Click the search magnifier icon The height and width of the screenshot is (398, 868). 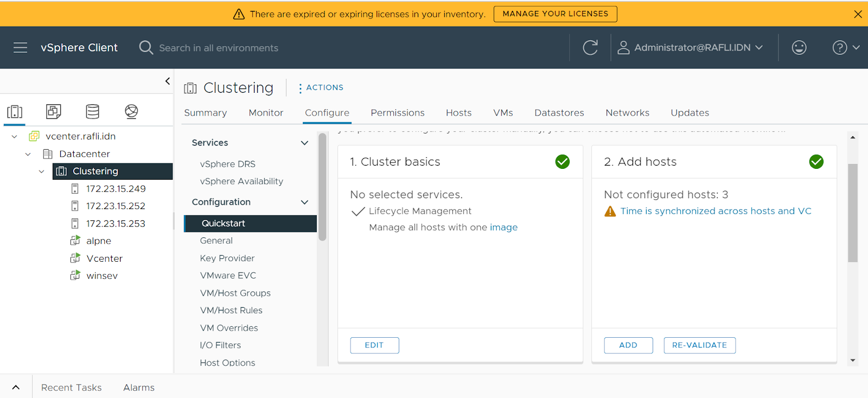click(146, 48)
